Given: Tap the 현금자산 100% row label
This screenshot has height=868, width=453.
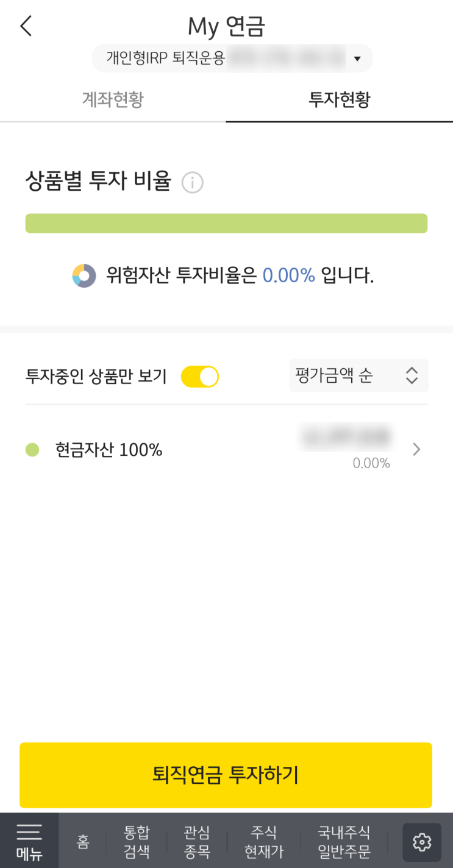Looking at the screenshot, I should click(x=109, y=450).
